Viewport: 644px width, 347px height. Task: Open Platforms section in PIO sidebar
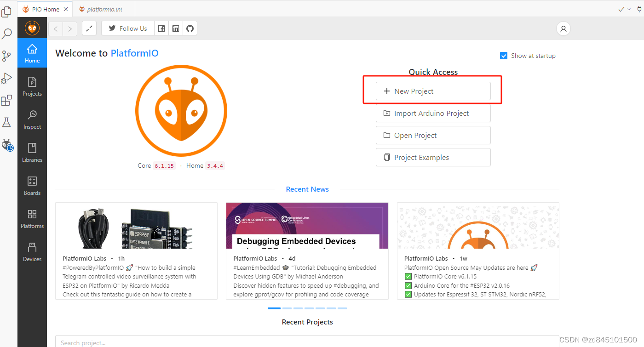click(32, 218)
